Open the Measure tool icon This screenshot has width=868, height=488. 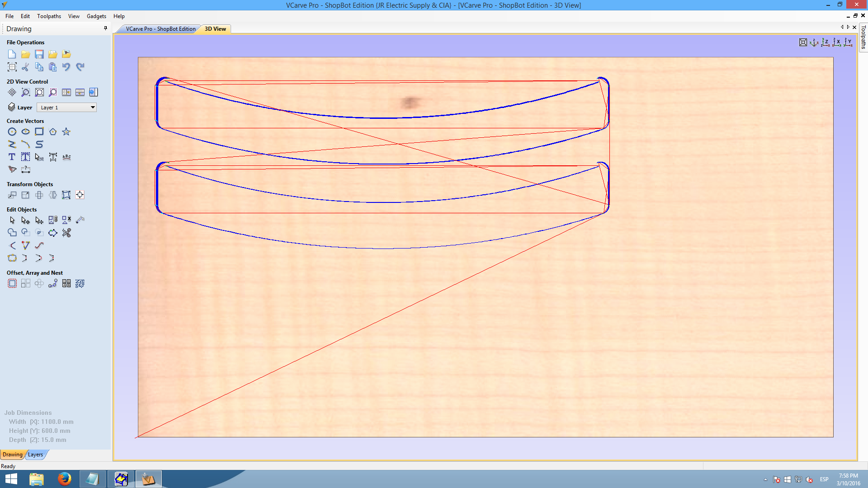[80, 220]
